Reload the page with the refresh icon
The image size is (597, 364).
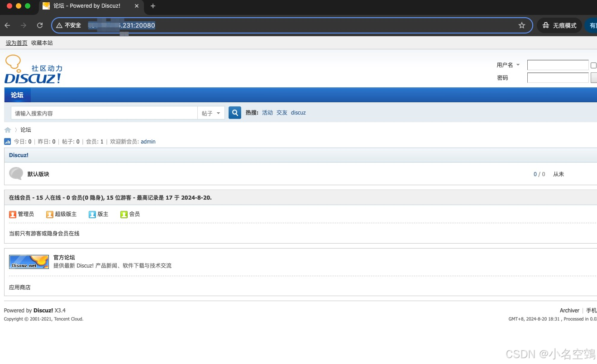(x=40, y=25)
